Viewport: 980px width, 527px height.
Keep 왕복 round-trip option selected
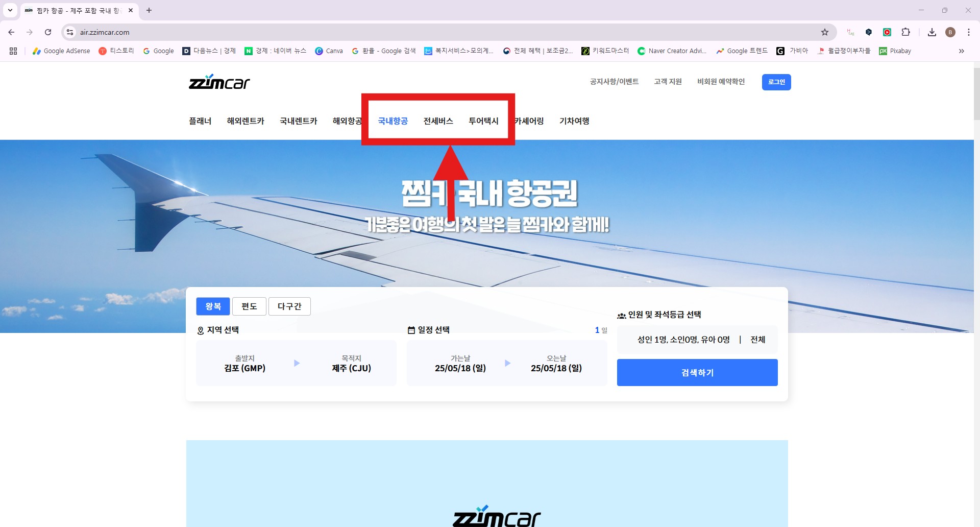213,306
